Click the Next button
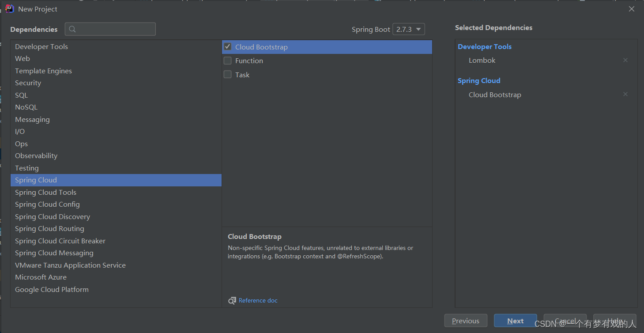Image resolution: width=644 pixels, height=333 pixels. (516, 321)
